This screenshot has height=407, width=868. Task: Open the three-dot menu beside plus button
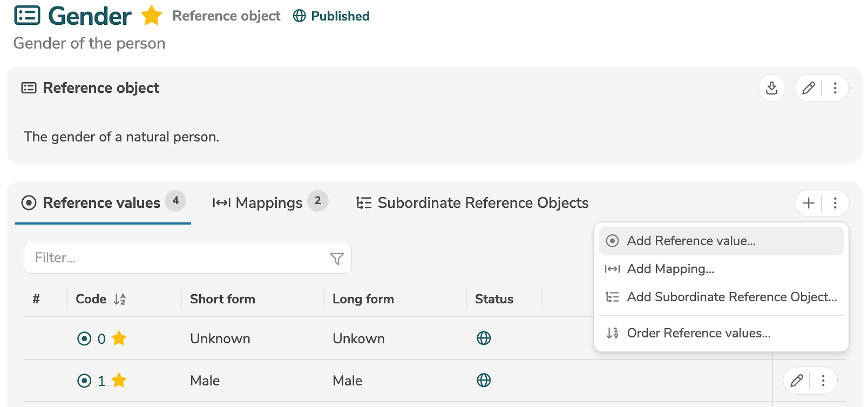[x=835, y=203]
